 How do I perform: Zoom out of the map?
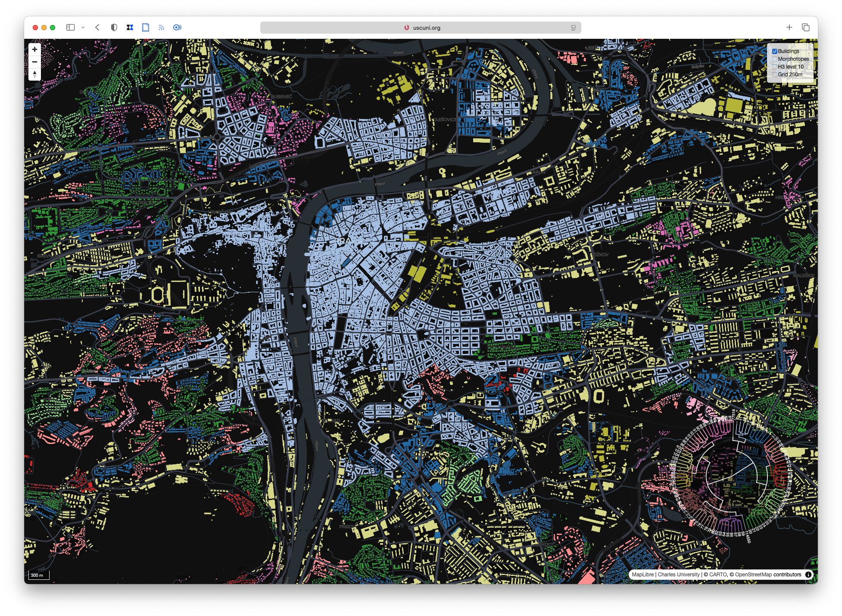(x=34, y=62)
